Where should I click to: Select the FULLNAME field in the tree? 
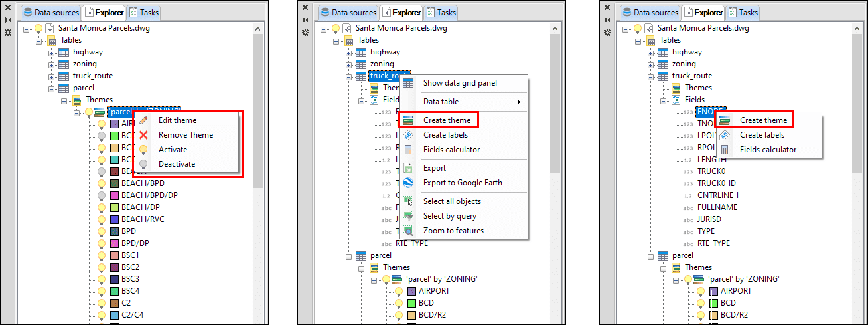pyautogui.click(x=717, y=207)
